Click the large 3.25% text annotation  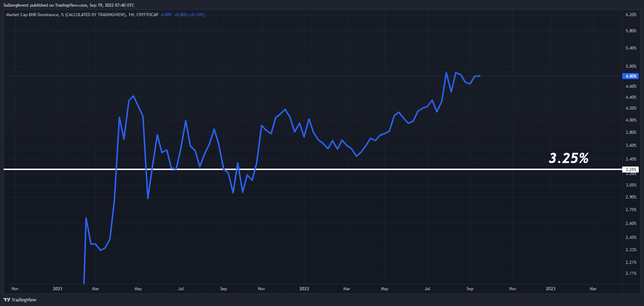(569, 158)
